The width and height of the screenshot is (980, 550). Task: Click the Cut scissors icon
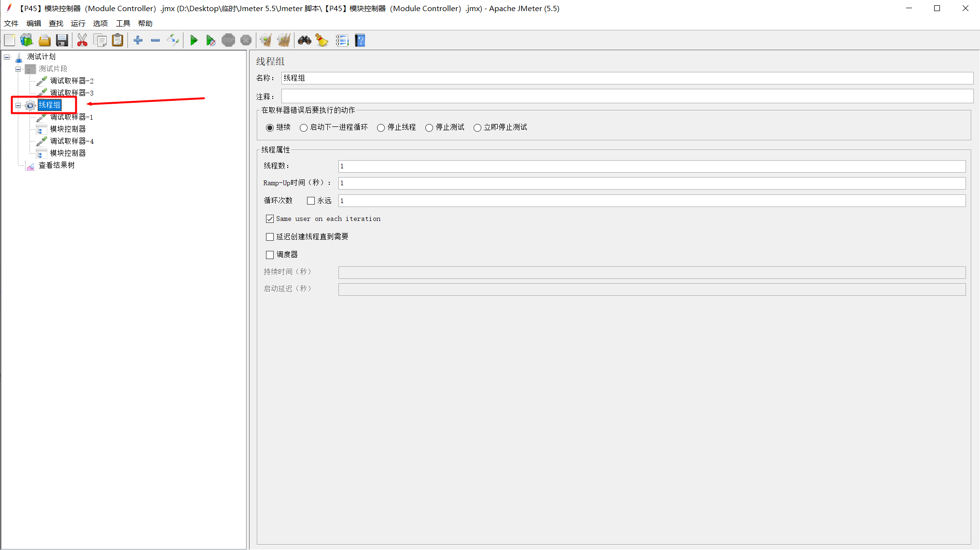pyautogui.click(x=82, y=41)
